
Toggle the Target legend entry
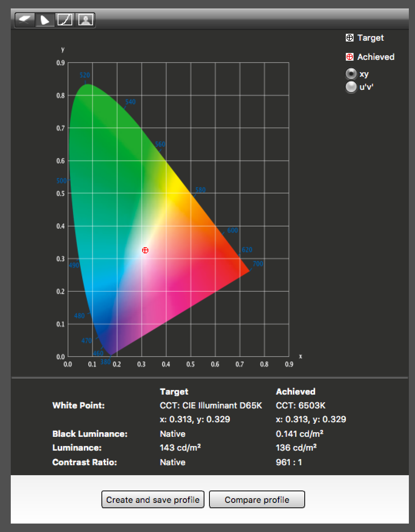[370, 38]
